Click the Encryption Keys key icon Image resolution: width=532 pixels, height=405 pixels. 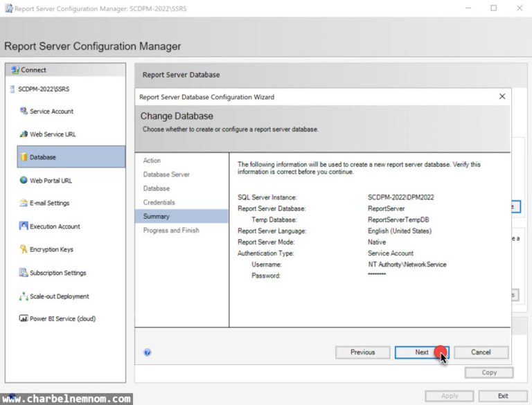click(x=24, y=249)
